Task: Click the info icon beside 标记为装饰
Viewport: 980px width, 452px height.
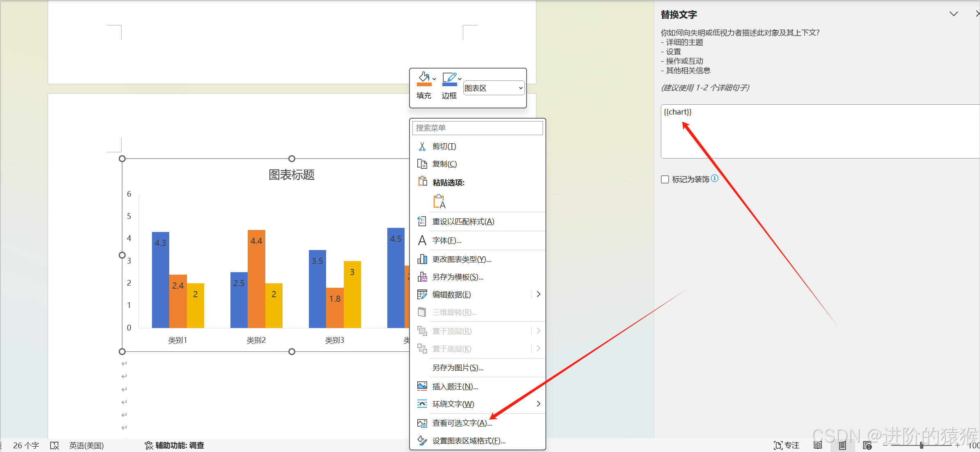Action: 715,178
